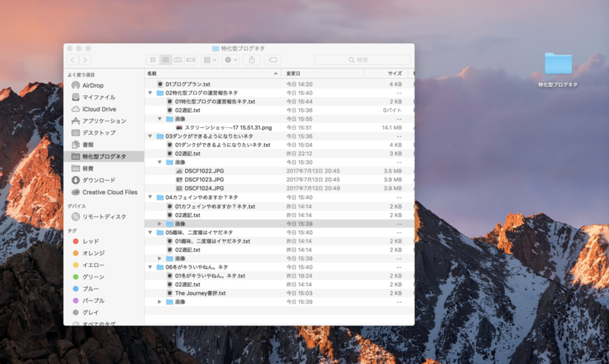Viewport: 609px width, 364px height.
Task: Go forward with the Finder forward arrow
Action: point(85,60)
